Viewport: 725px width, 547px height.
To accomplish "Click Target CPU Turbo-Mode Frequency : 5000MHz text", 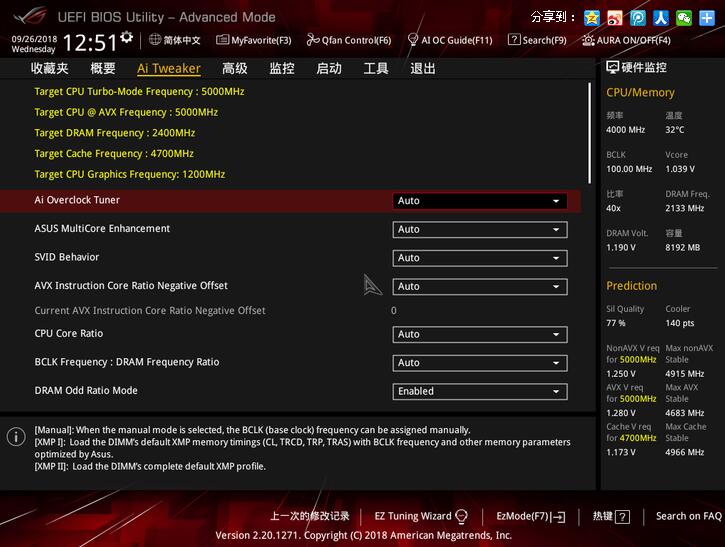I will click(139, 92).
